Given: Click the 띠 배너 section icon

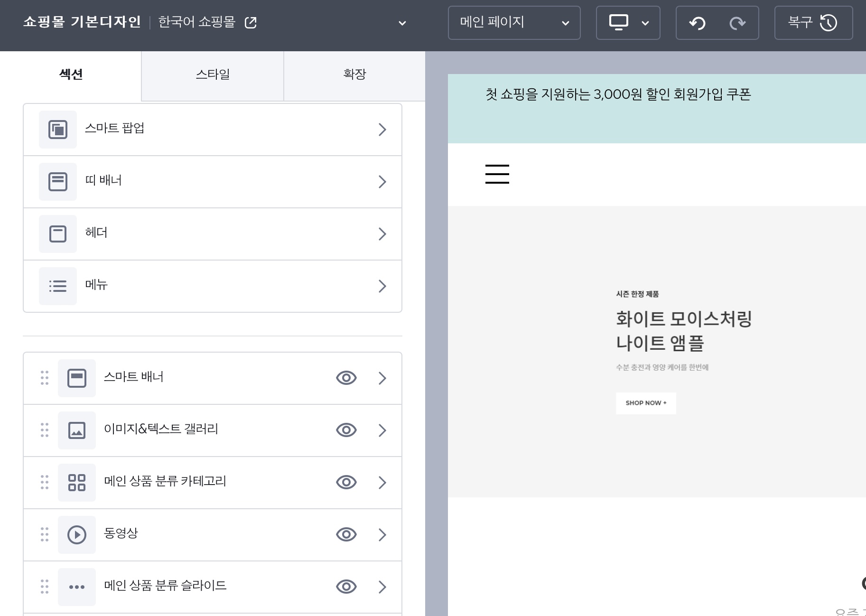Looking at the screenshot, I should pos(58,182).
